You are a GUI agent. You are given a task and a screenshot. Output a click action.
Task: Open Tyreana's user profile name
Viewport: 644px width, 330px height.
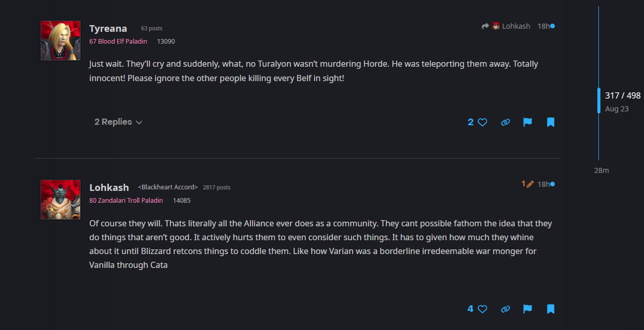click(108, 29)
